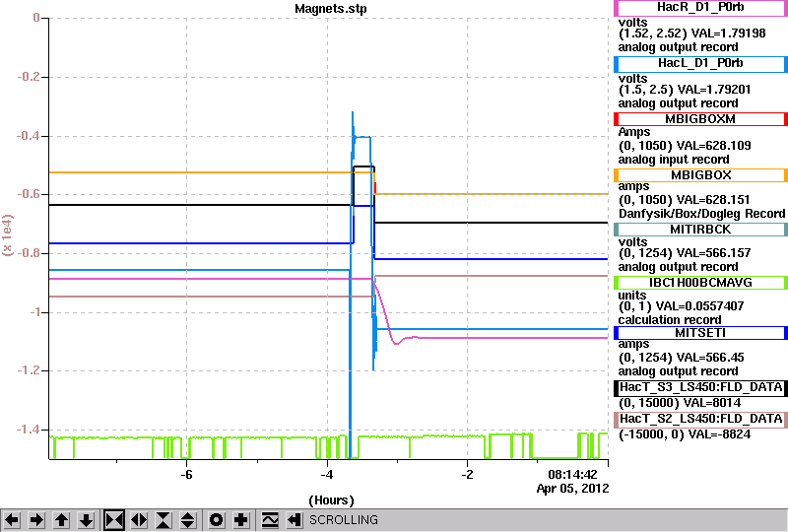Click the 08:14:42 time label
788x532 pixels.
pos(572,474)
